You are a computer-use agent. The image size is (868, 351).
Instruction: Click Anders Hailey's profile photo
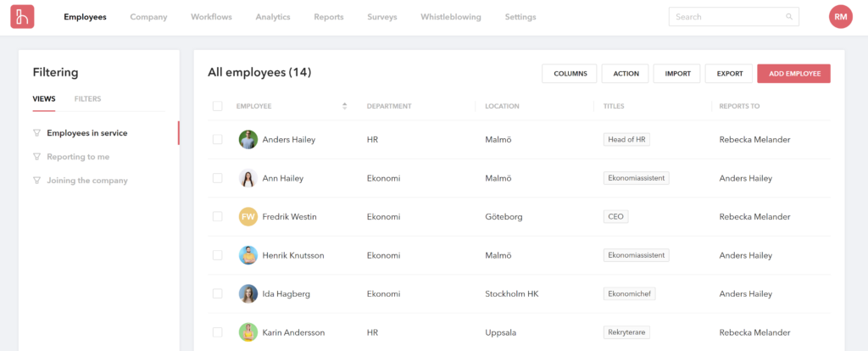248,140
